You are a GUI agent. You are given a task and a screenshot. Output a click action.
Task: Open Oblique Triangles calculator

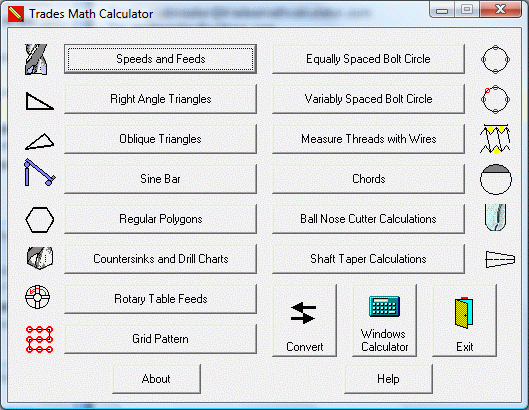pos(160,139)
